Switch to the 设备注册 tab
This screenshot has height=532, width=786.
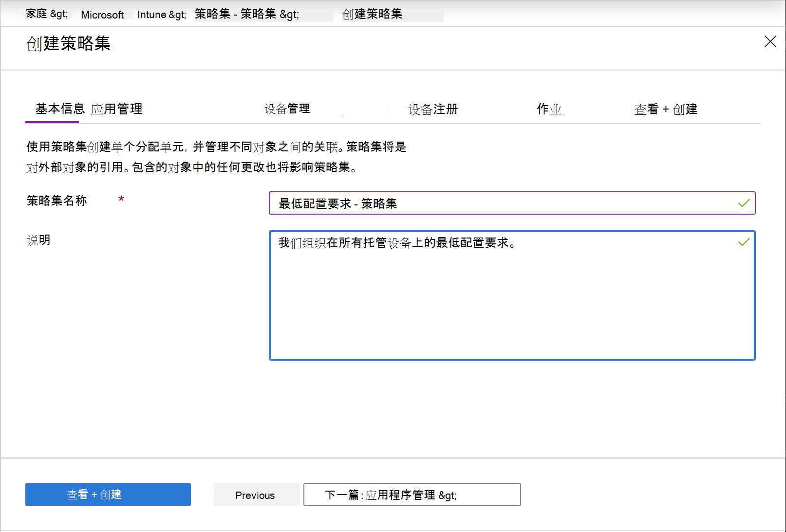[433, 109]
